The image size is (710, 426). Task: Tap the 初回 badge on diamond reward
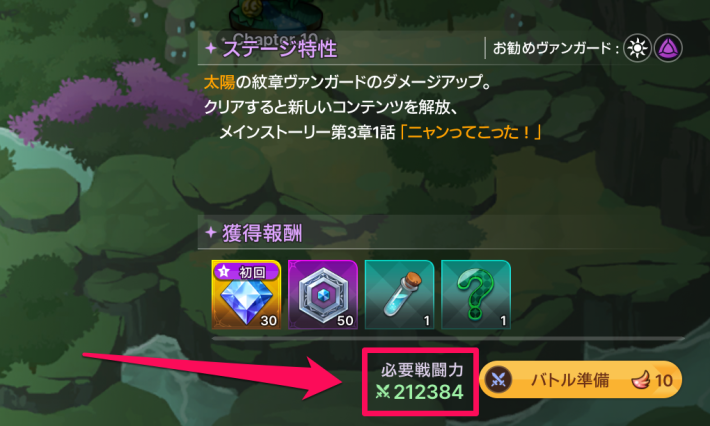tap(246, 271)
